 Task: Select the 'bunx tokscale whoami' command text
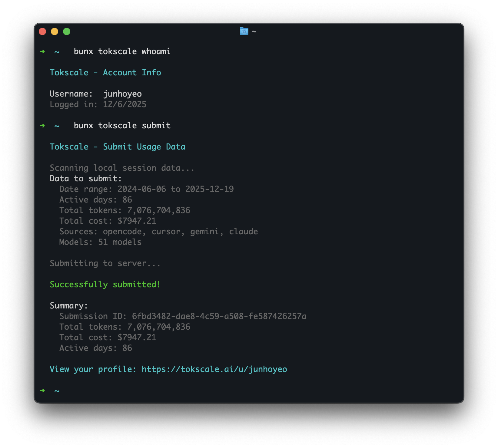(122, 51)
